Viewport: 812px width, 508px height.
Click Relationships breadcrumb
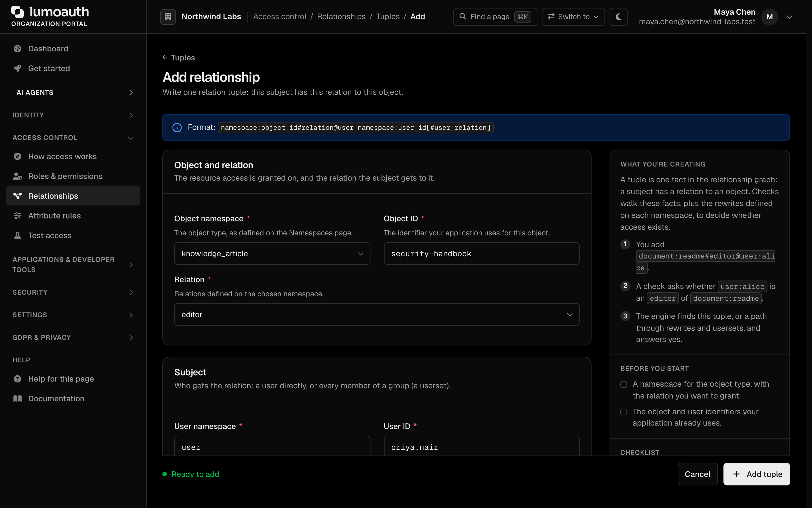point(341,16)
